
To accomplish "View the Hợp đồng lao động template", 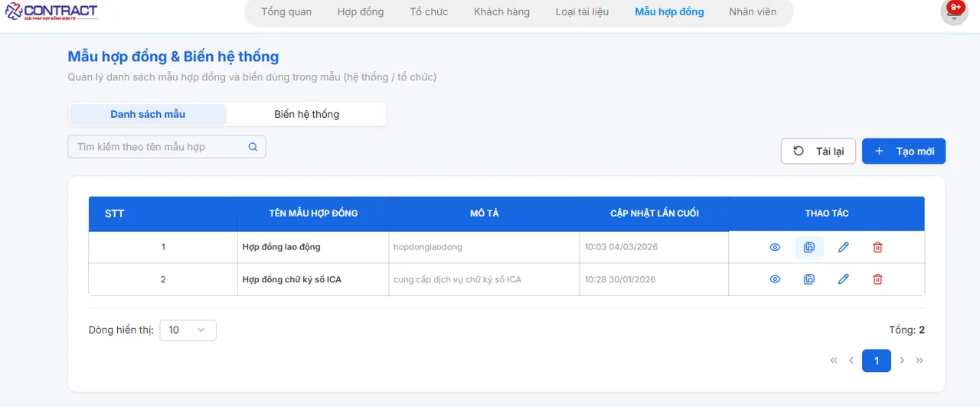I will click(775, 247).
